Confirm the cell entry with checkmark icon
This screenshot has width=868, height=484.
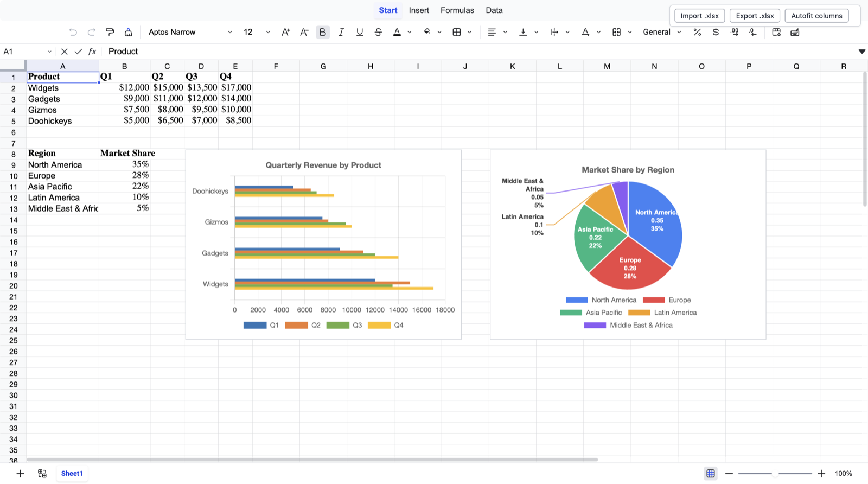78,52
